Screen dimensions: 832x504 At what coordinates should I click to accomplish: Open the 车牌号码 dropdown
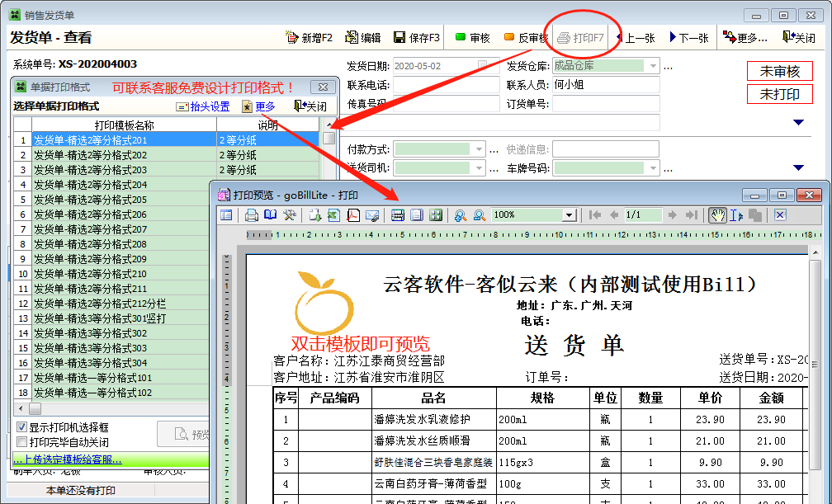tap(653, 168)
